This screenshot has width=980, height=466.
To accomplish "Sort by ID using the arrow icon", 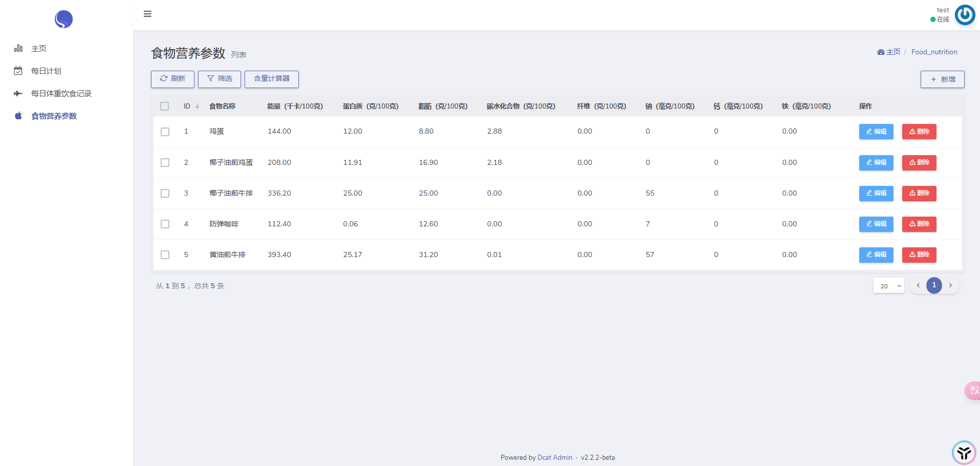I will click(x=197, y=106).
